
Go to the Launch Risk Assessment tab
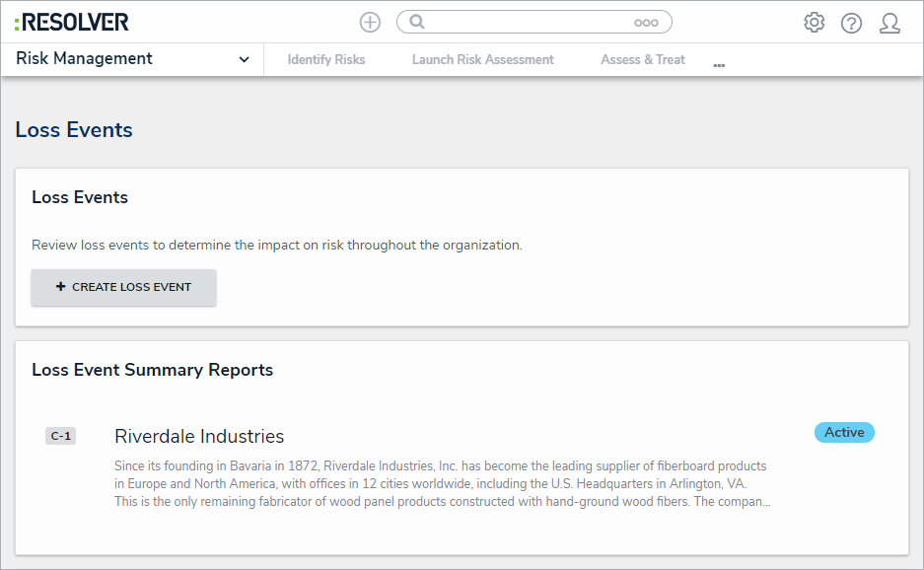coord(482,60)
